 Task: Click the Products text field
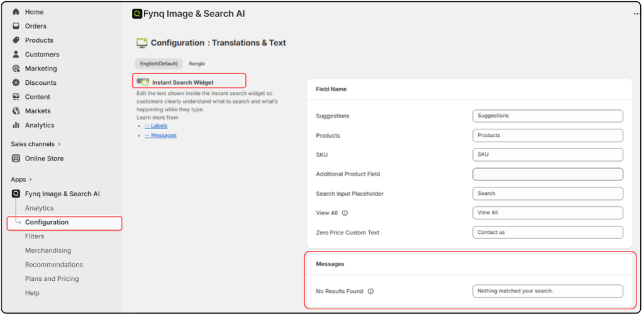tap(548, 135)
